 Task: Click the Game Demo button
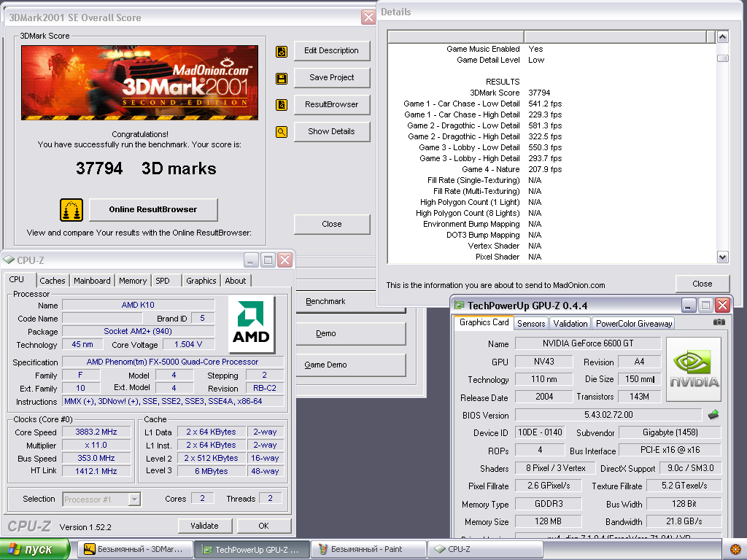(x=350, y=365)
